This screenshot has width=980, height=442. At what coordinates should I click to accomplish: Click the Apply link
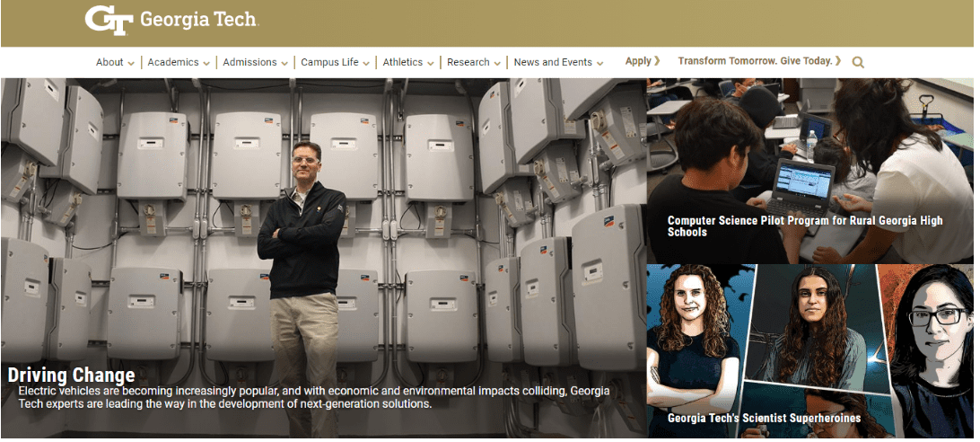click(x=638, y=61)
